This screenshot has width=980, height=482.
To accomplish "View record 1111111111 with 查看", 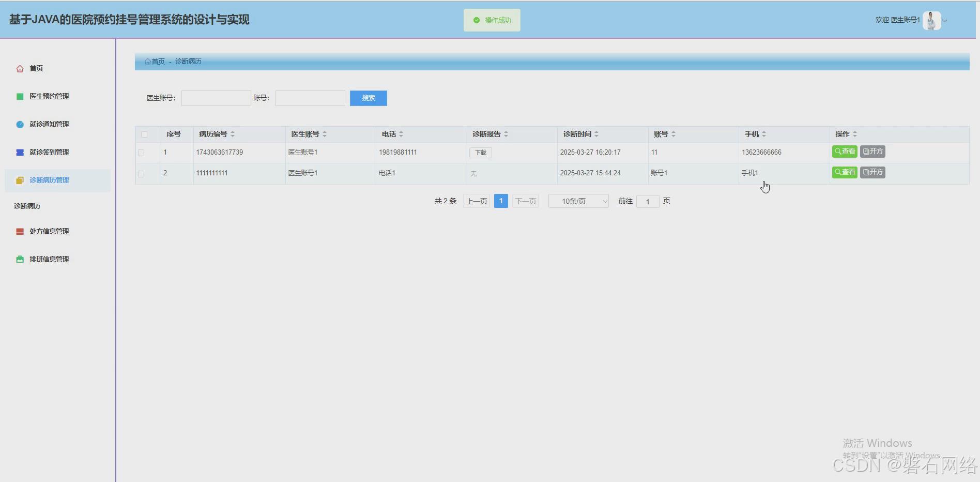I will click(x=845, y=172).
